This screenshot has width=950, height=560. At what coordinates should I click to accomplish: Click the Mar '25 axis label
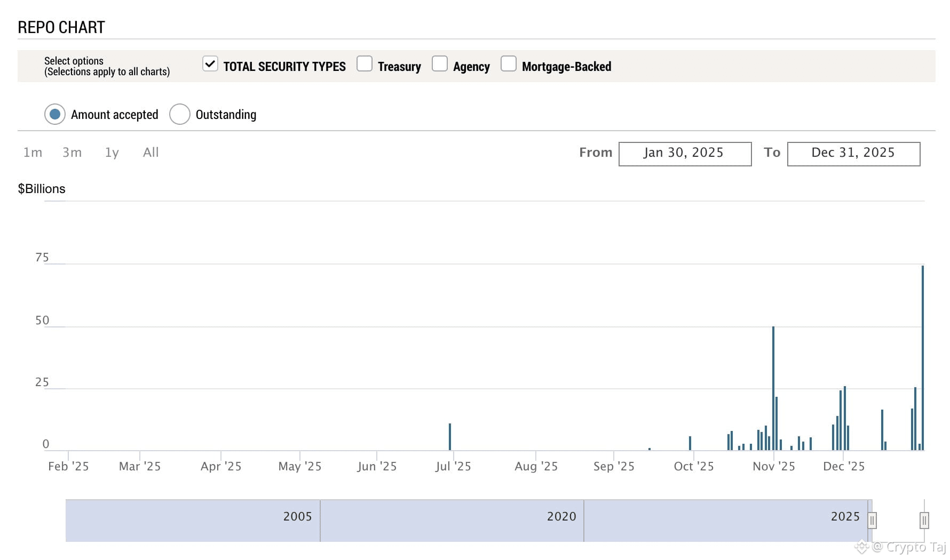140,467
